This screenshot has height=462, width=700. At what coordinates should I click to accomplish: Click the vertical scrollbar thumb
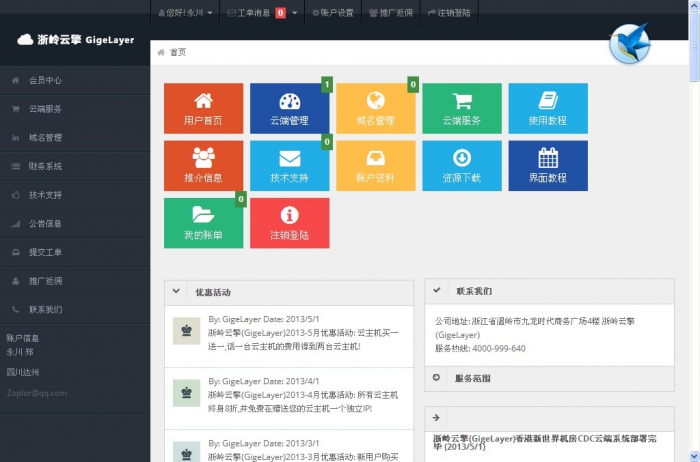coord(694,46)
